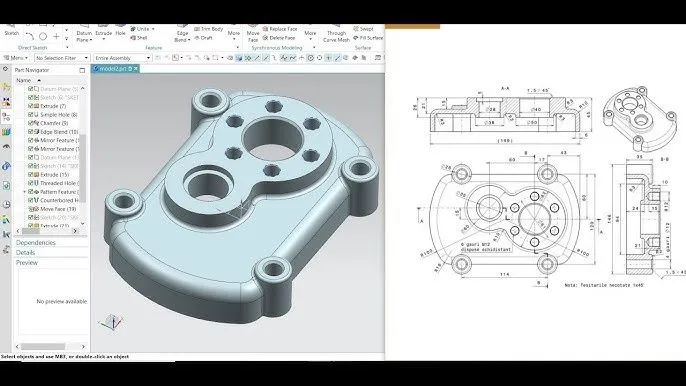Start the Extrude feature command

[x=104, y=31]
